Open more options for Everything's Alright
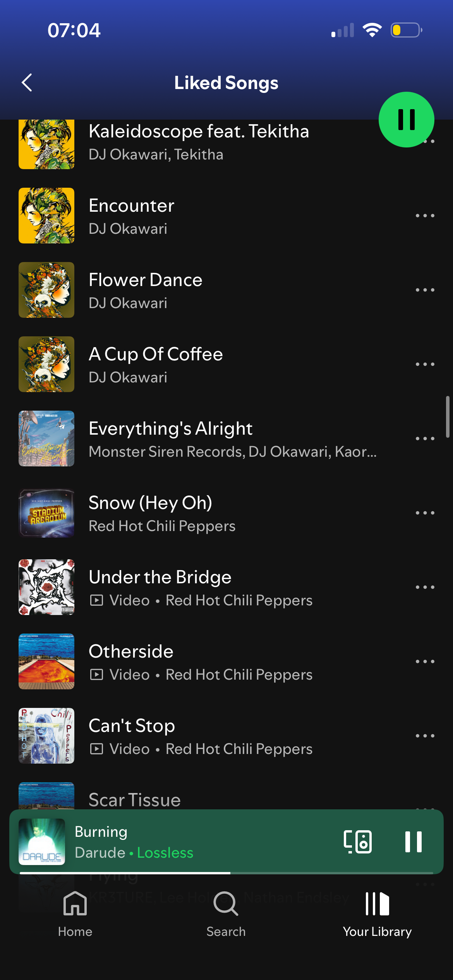The image size is (453, 980). (x=425, y=439)
